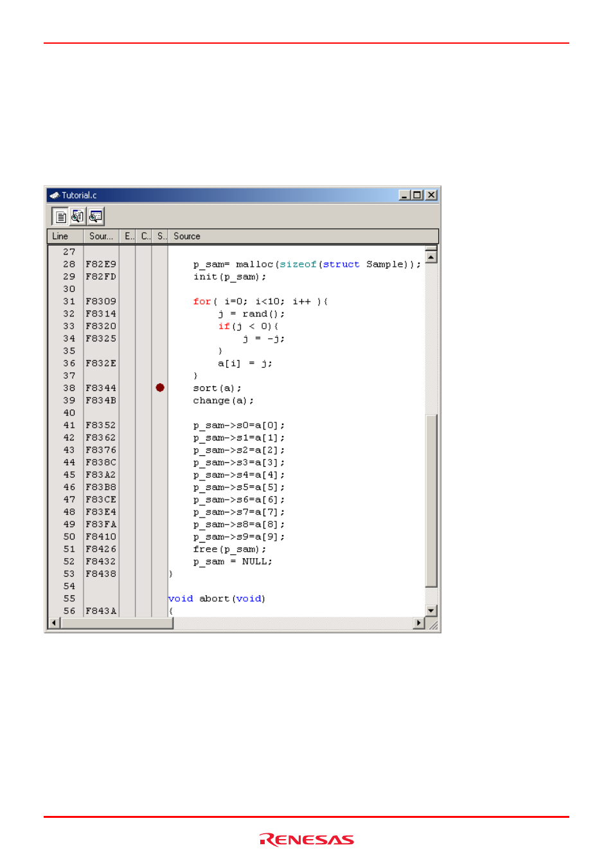
Task: Click the p_sam->s5=a[5]; line
Action: (x=238, y=487)
